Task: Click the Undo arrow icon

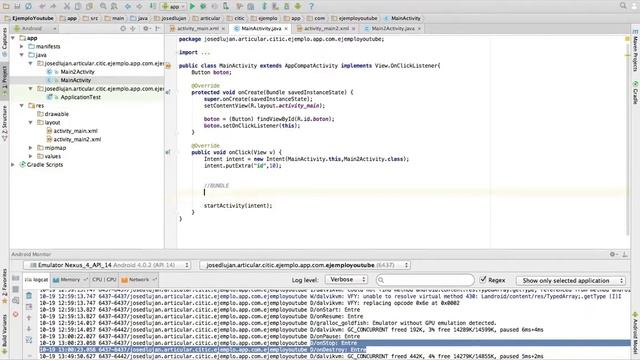Action: [x=42, y=6]
